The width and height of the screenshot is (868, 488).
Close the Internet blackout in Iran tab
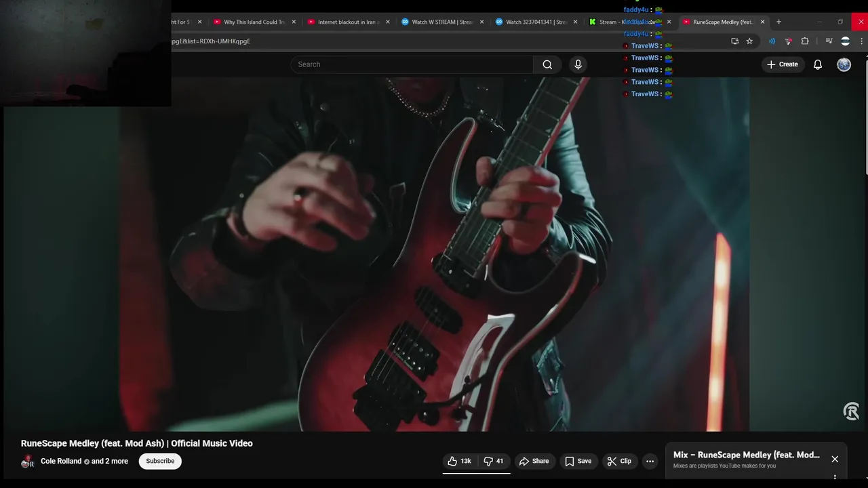(x=388, y=22)
